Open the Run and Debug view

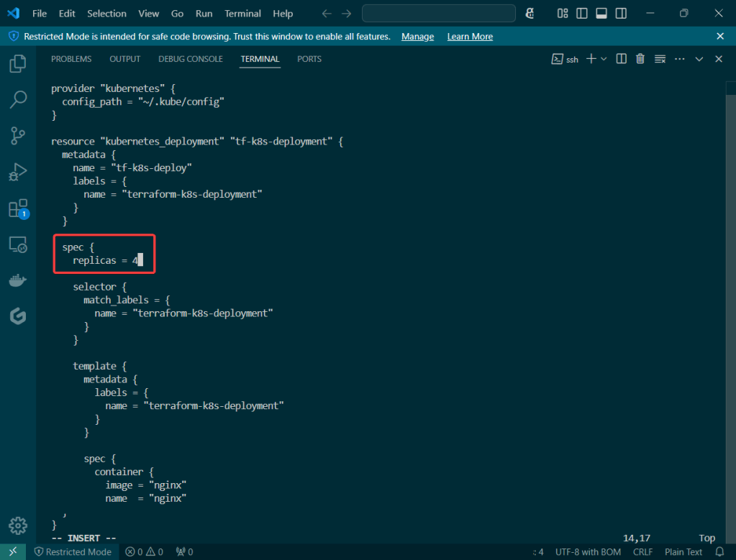pyautogui.click(x=18, y=172)
